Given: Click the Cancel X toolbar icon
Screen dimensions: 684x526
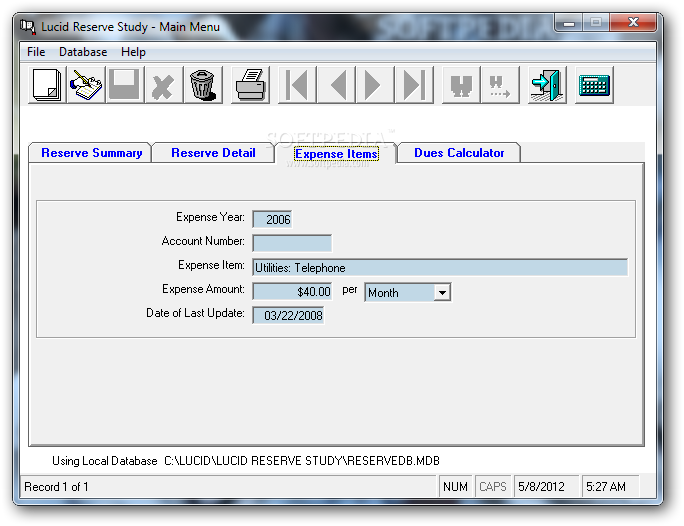Looking at the screenshot, I should (164, 85).
